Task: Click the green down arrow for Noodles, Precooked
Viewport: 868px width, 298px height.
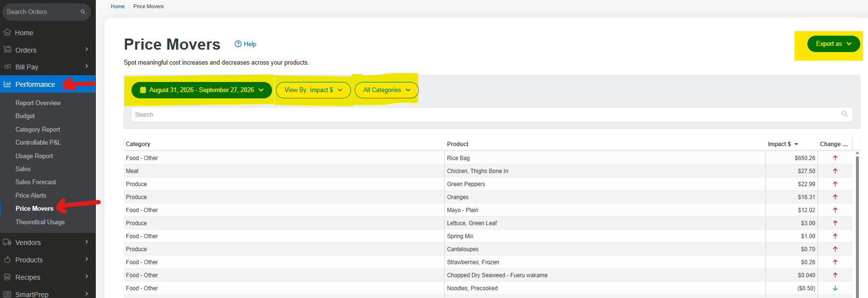Action: pos(835,288)
